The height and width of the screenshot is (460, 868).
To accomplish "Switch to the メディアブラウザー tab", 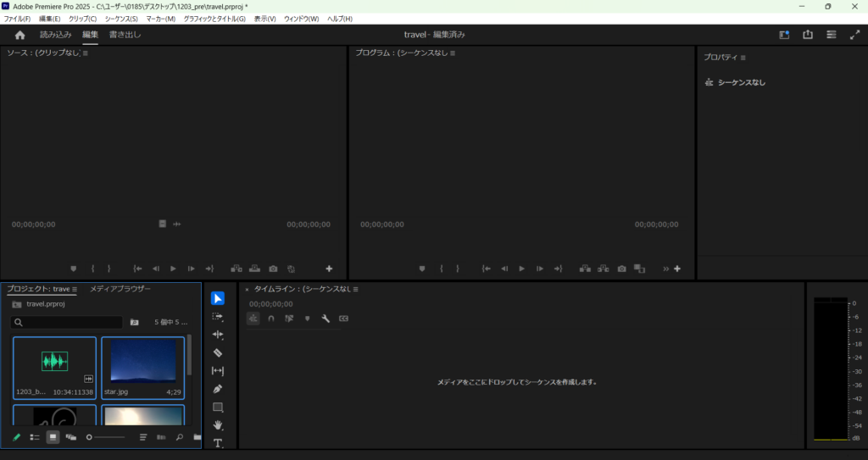I will click(x=120, y=289).
